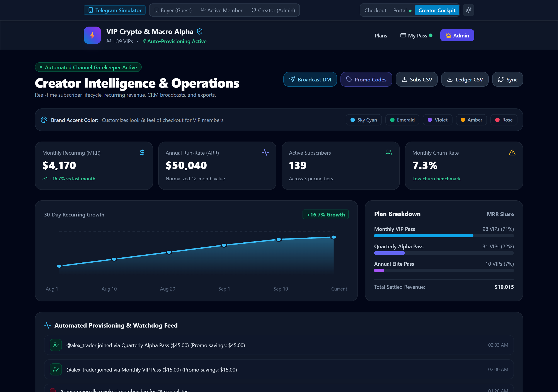
Task: Click the Sep 10 data point on chart
Action: pos(279,240)
